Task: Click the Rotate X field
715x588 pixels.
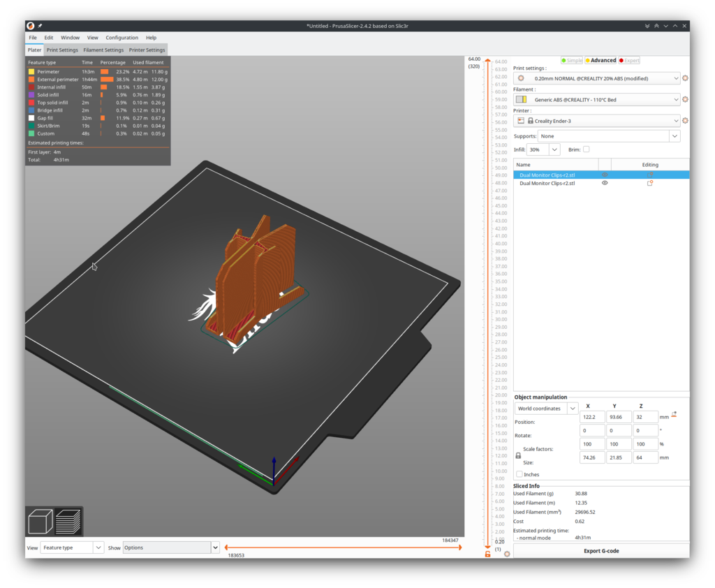Action: point(592,430)
